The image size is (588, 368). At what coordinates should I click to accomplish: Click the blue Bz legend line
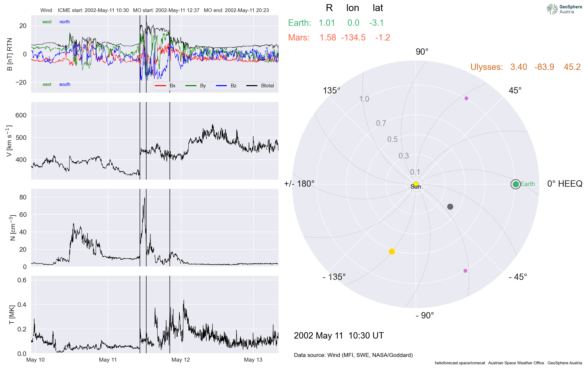pyautogui.click(x=221, y=86)
